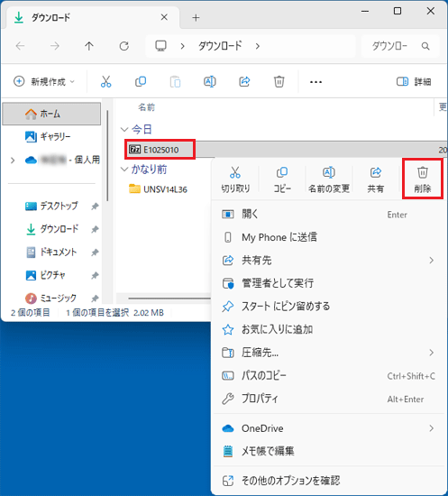Click 名前の変更 in context menu

click(329, 179)
